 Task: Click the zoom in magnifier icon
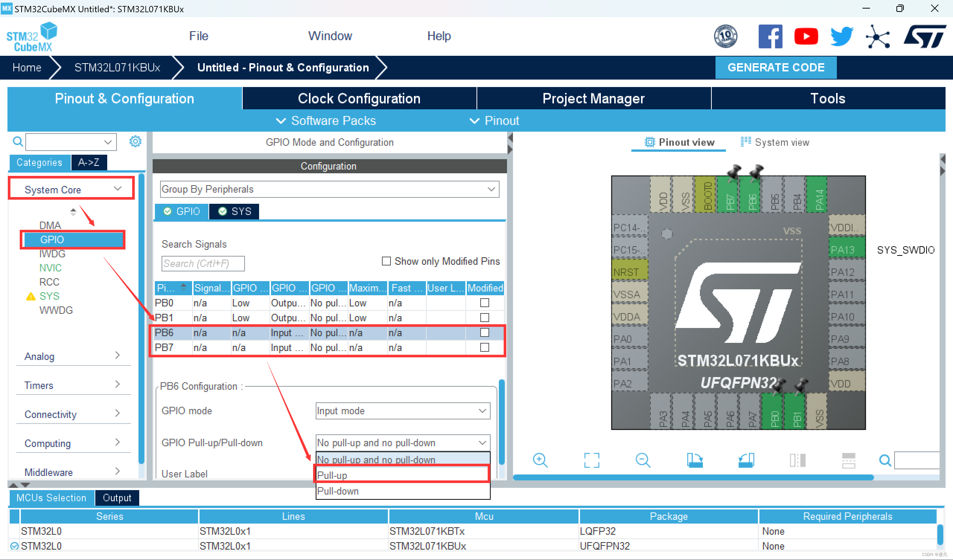click(x=540, y=460)
